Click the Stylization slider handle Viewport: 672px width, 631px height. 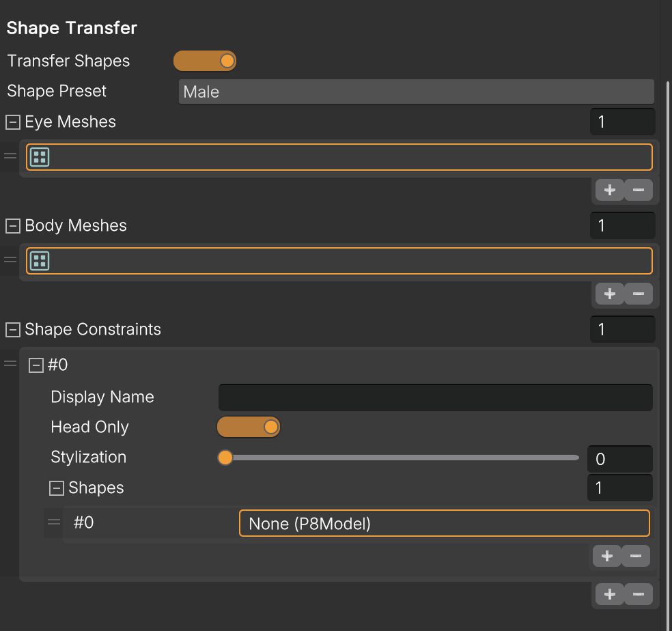point(225,458)
